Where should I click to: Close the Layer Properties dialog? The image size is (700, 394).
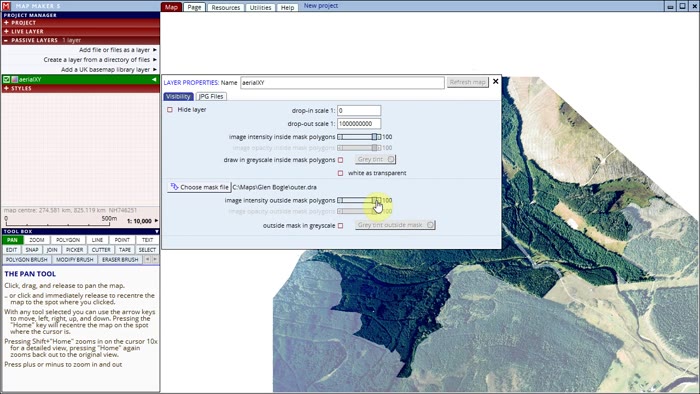[x=496, y=81]
